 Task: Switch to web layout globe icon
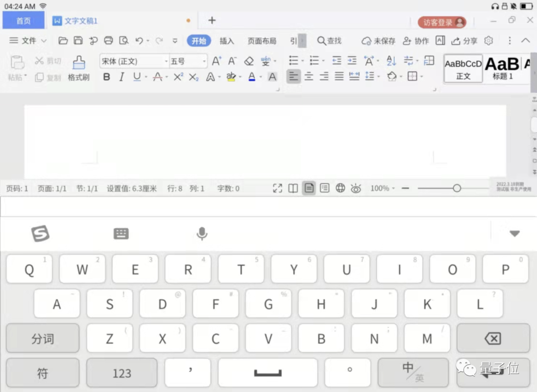click(340, 188)
